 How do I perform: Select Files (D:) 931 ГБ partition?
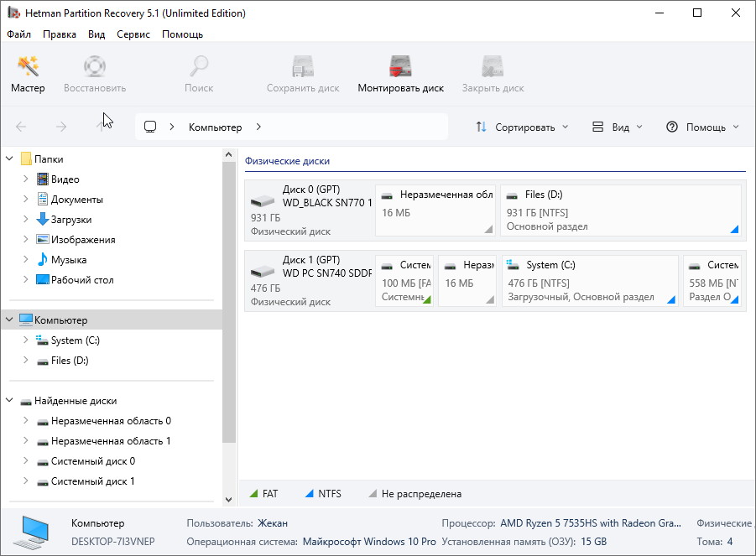pyautogui.click(x=621, y=210)
